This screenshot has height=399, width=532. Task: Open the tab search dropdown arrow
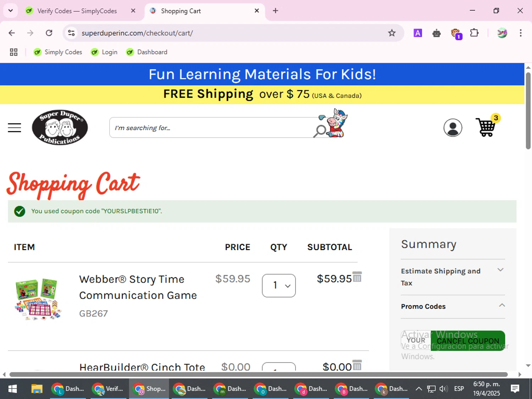pos(11,11)
